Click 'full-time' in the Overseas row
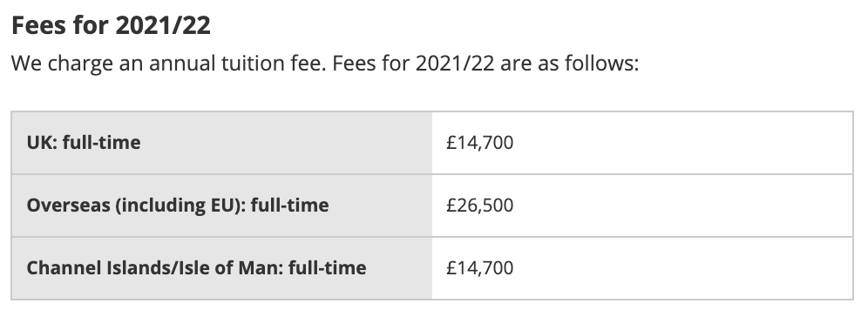 tap(289, 206)
